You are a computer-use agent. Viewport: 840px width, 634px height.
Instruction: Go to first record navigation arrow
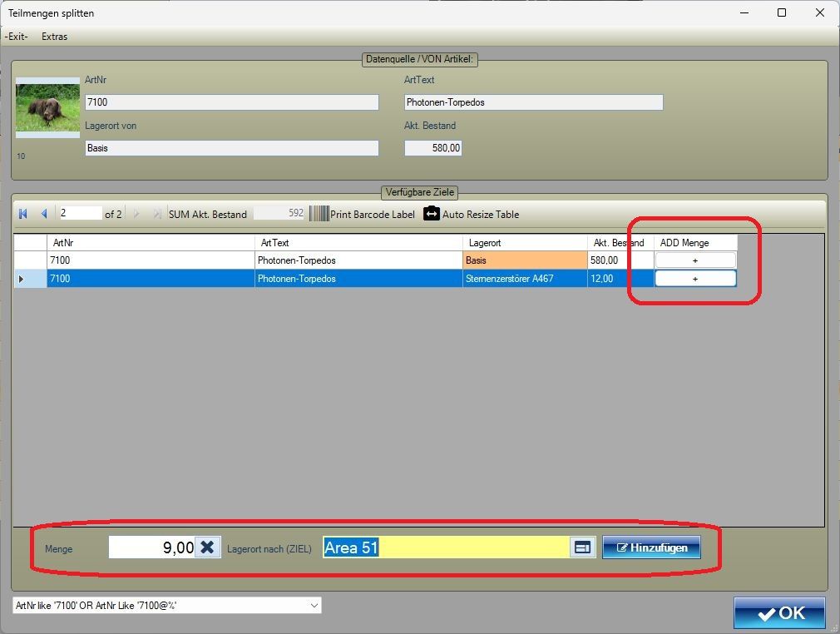pyautogui.click(x=23, y=214)
